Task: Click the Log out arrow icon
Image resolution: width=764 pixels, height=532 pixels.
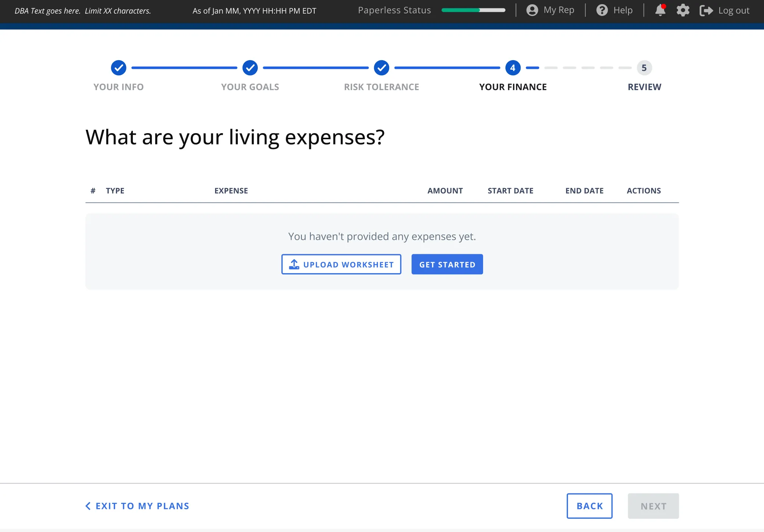Action: (706, 11)
